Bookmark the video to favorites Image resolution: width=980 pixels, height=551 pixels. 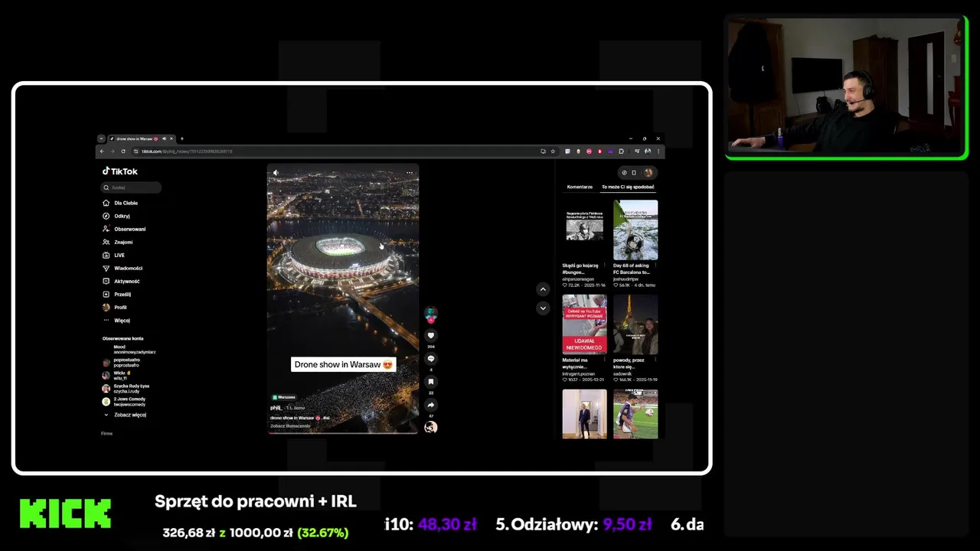click(x=431, y=382)
